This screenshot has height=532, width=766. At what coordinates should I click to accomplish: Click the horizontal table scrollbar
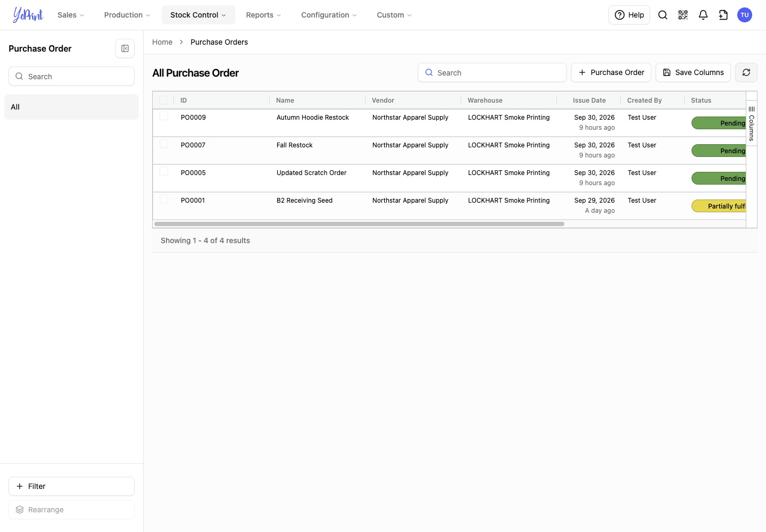[359, 224]
